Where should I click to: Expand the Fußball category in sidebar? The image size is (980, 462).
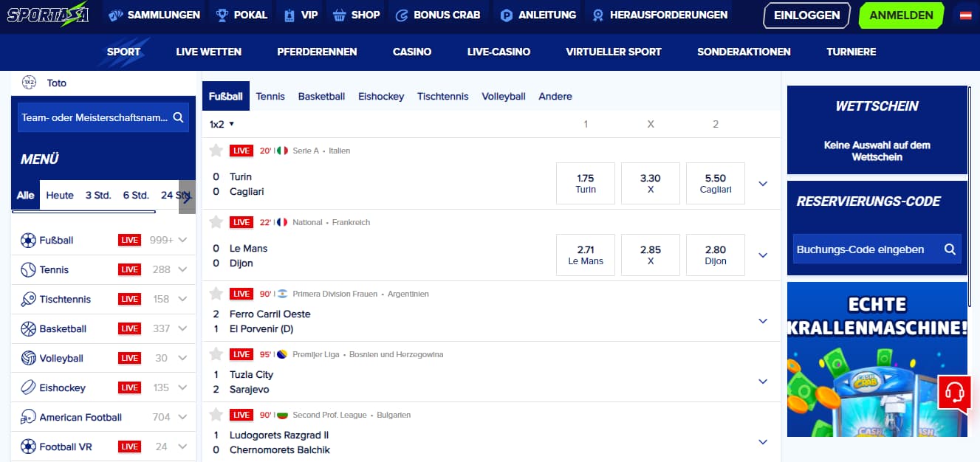coord(182,240)
